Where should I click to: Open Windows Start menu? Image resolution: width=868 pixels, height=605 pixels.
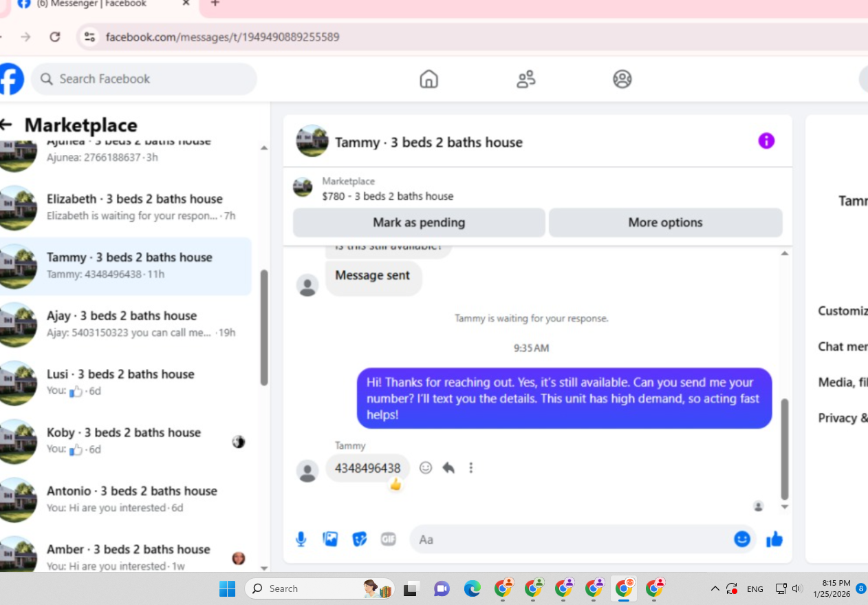(227, 588)
